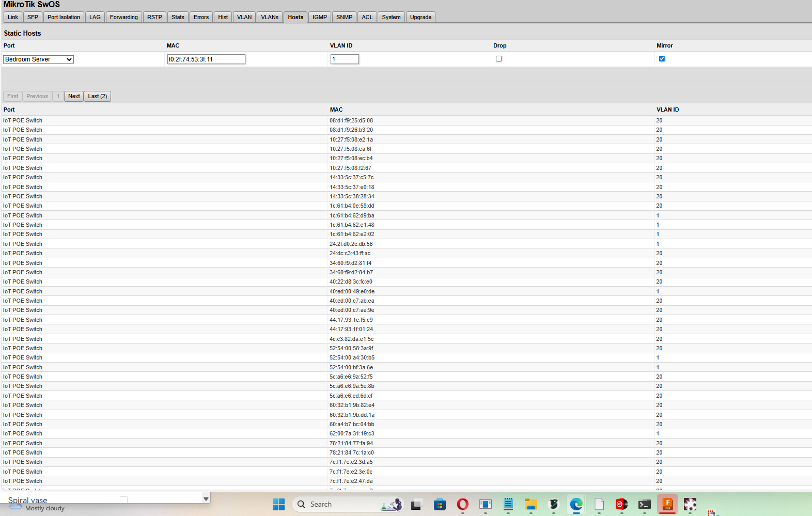
Task: Open the red music app icon
Action: (x=621, y=504)
